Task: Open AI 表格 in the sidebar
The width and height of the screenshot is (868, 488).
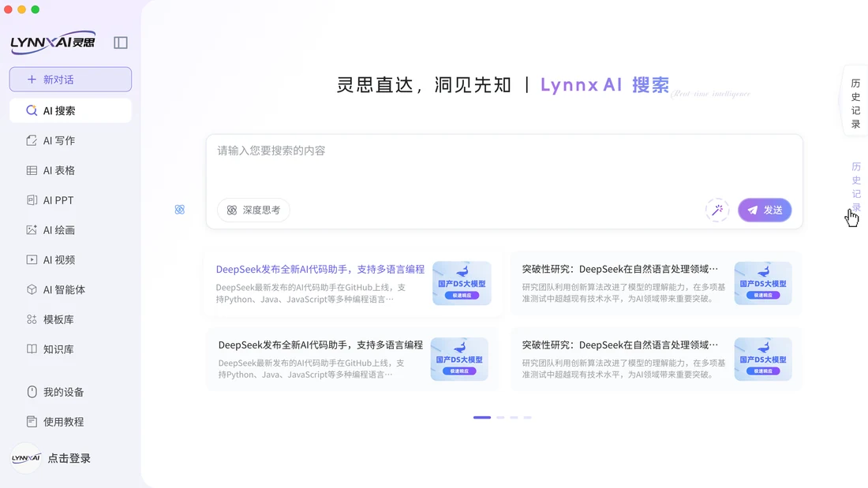Action: coord(70,170)
